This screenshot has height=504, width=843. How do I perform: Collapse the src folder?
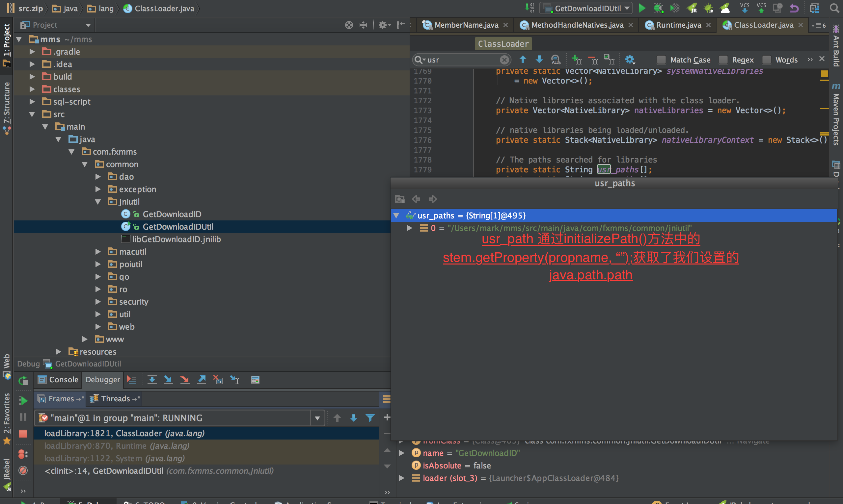(x=32, y=114)
